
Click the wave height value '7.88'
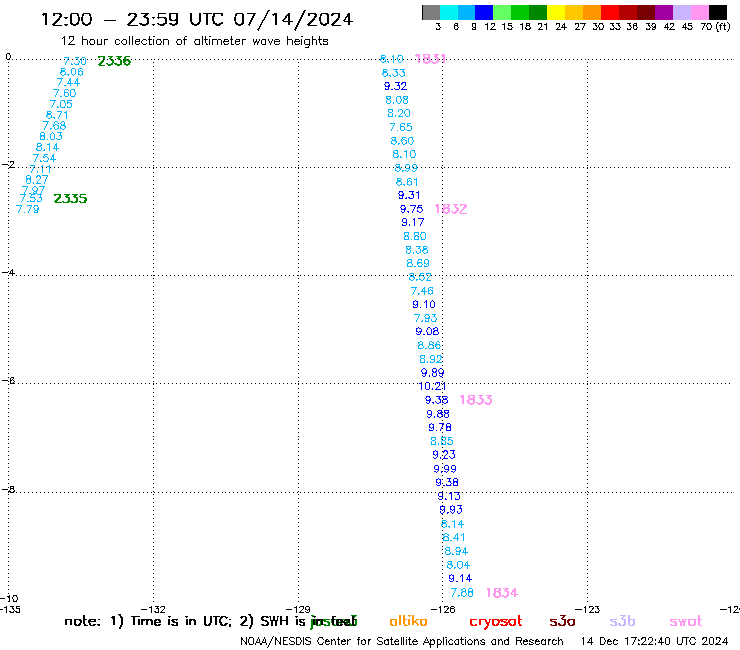462,593
